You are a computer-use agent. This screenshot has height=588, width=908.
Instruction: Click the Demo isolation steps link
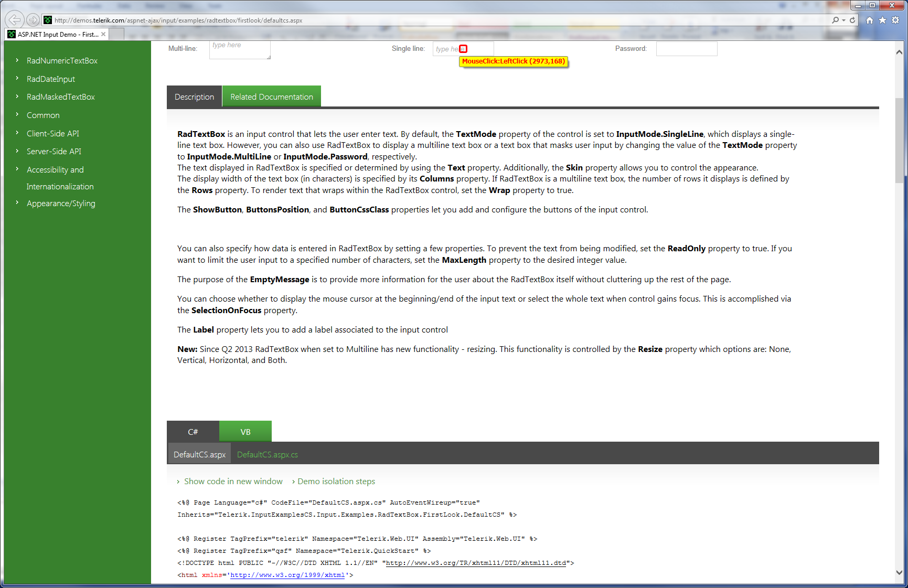click(x=336, y=482)
